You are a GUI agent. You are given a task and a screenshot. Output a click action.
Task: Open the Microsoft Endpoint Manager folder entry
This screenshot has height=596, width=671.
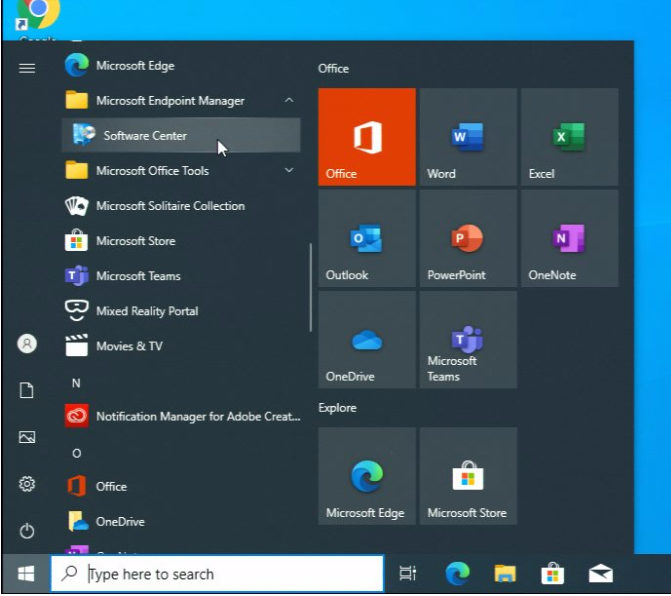181,101
